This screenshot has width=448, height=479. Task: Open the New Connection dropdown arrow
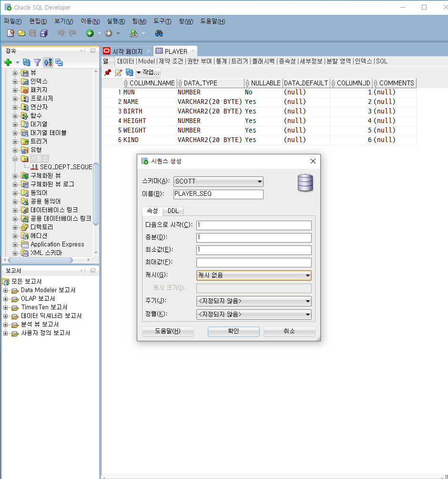point(18,62)
